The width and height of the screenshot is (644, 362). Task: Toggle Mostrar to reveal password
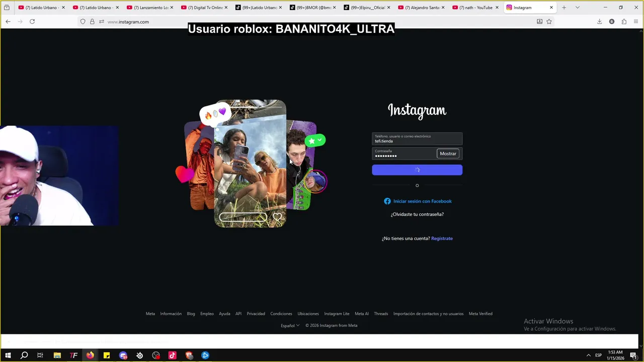click(x=448, y=154)
